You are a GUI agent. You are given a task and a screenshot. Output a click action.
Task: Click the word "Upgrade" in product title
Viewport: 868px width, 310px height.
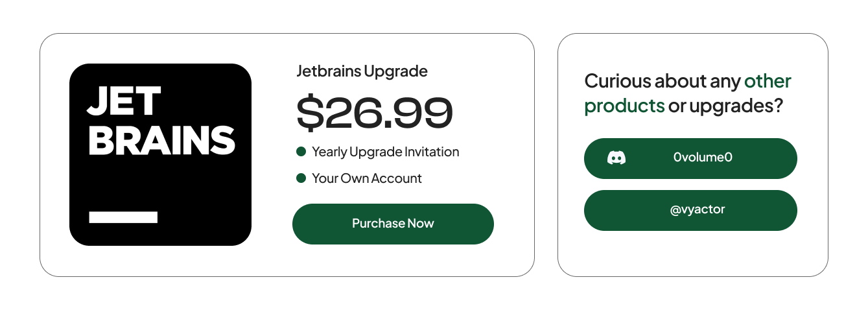coord(395,71)
